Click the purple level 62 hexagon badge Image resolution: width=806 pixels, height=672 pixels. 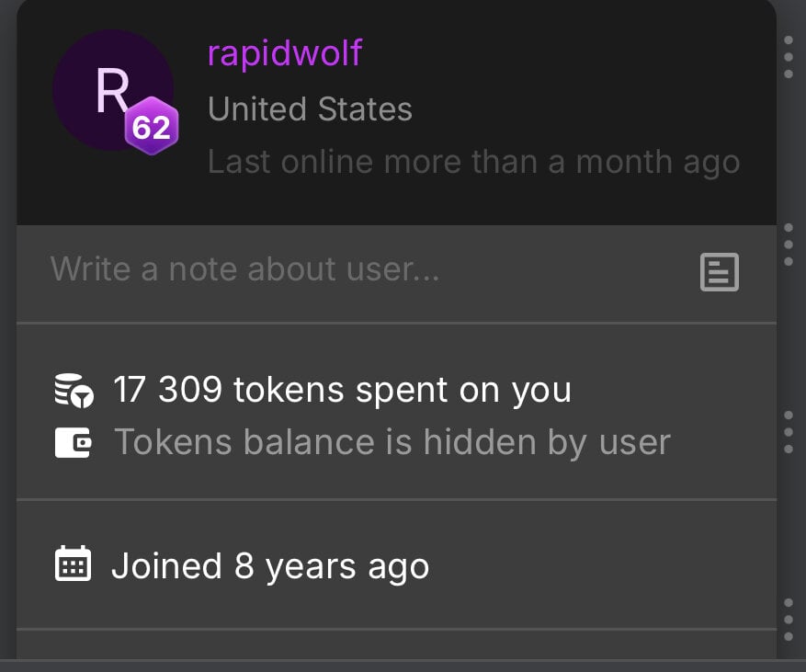151,127
